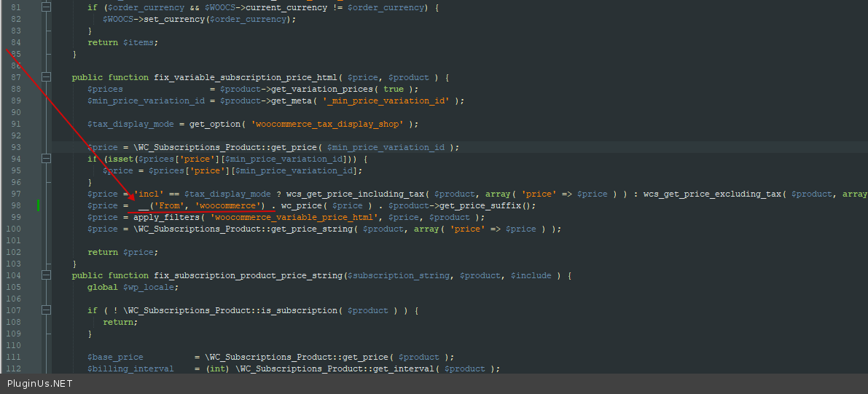Click the $billing_interval variable on line 112
The image size is (868, 394).
point(130,369)
